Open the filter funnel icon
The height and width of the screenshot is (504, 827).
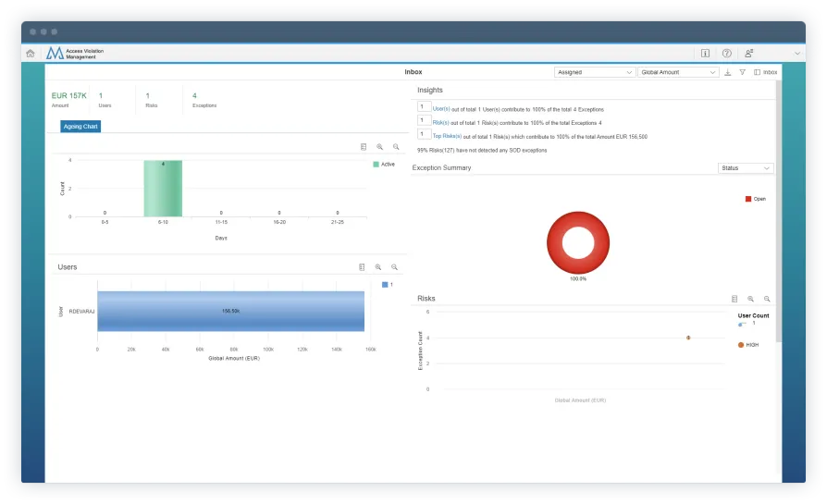tap(742, 72)
